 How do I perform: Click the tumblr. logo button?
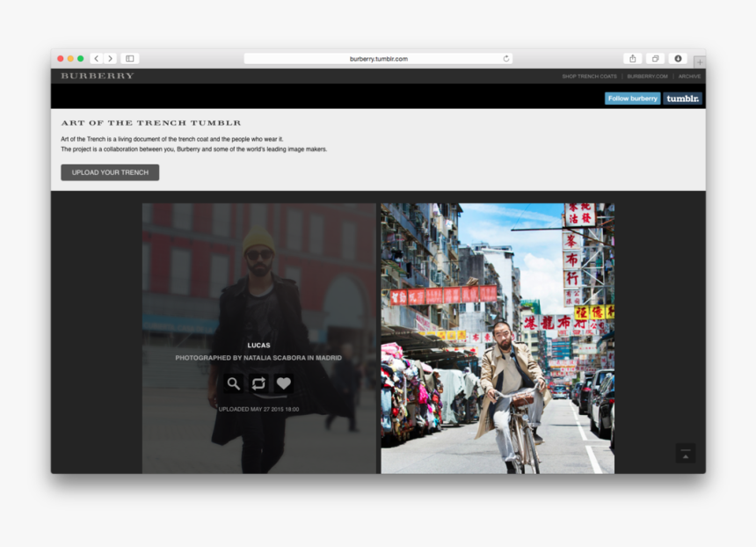pyautogui.click(x=682, y=98)
